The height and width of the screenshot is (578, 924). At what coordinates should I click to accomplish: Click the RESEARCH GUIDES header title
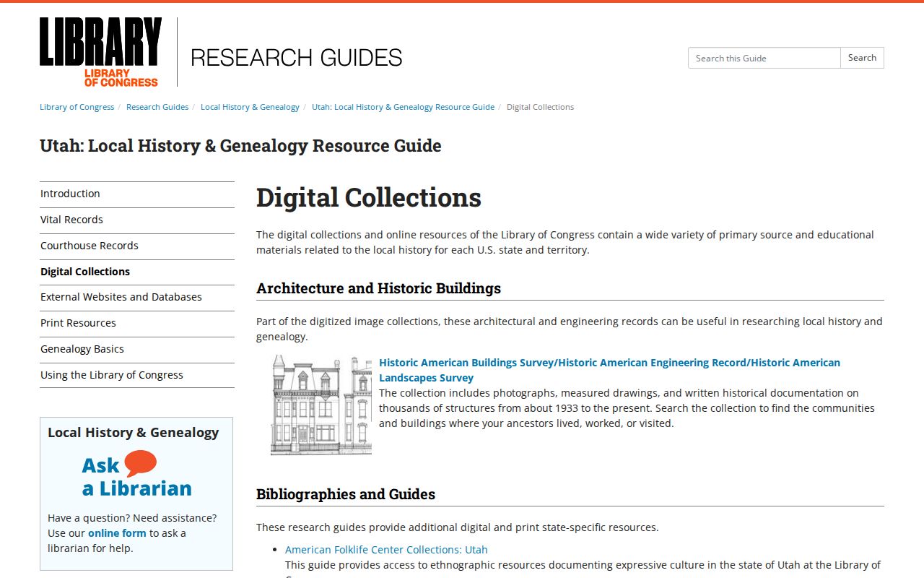point(297,58)
